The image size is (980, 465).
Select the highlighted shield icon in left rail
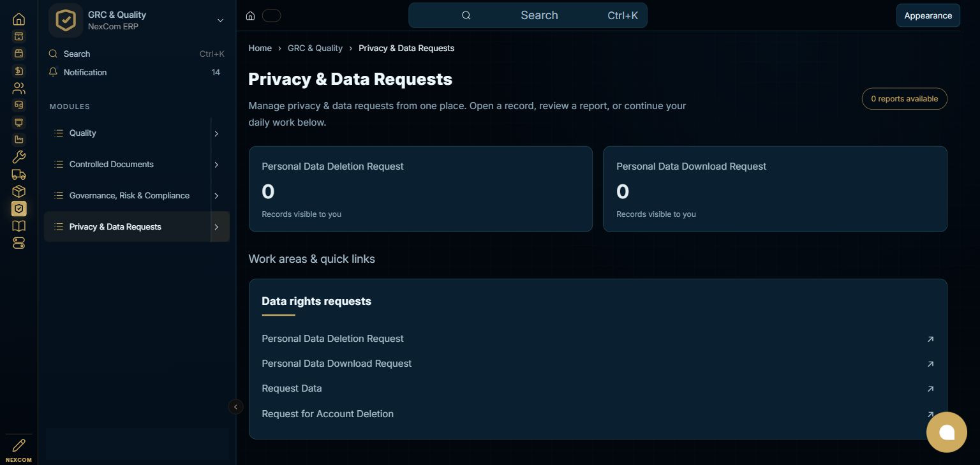[x=19, y=209]
